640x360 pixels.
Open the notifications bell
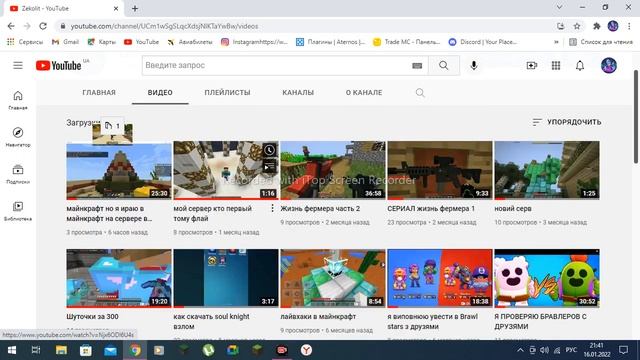click(x=580, y=65)
